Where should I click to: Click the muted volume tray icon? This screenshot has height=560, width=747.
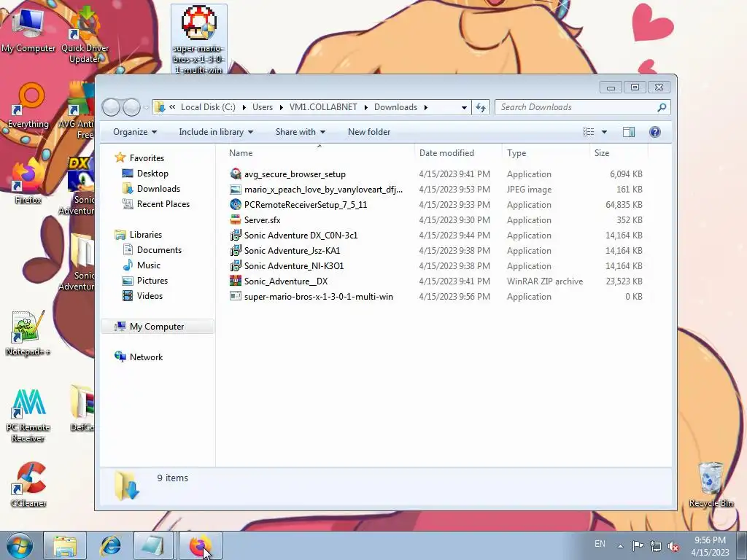pos(673,545)
